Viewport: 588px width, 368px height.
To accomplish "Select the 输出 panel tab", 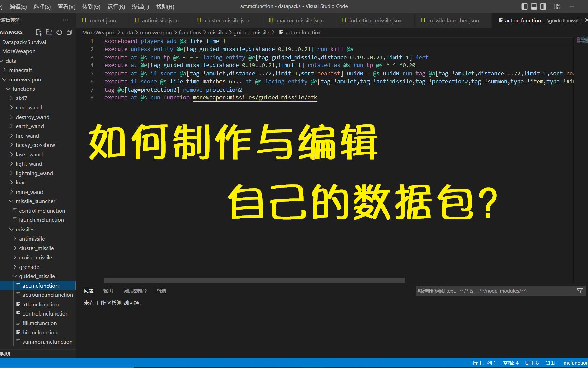I will tap(108, 291).
